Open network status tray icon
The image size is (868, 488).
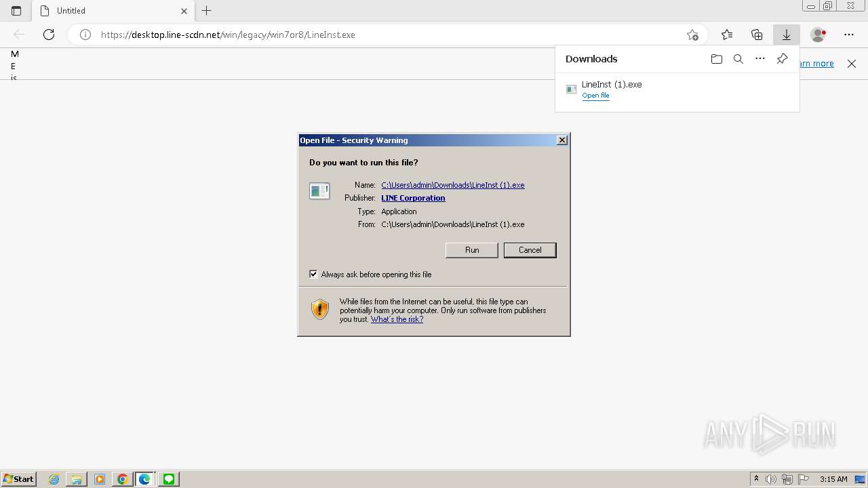coord(787,479)
